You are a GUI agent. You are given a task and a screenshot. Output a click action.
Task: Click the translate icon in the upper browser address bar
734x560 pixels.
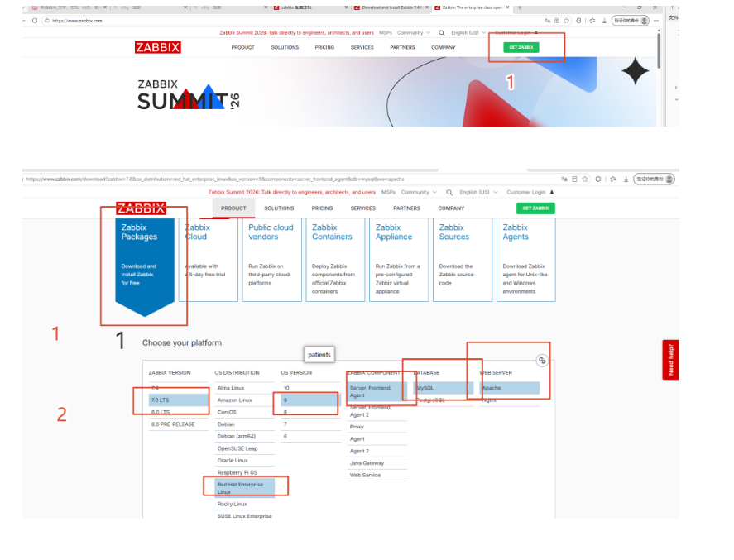(547, 21)
